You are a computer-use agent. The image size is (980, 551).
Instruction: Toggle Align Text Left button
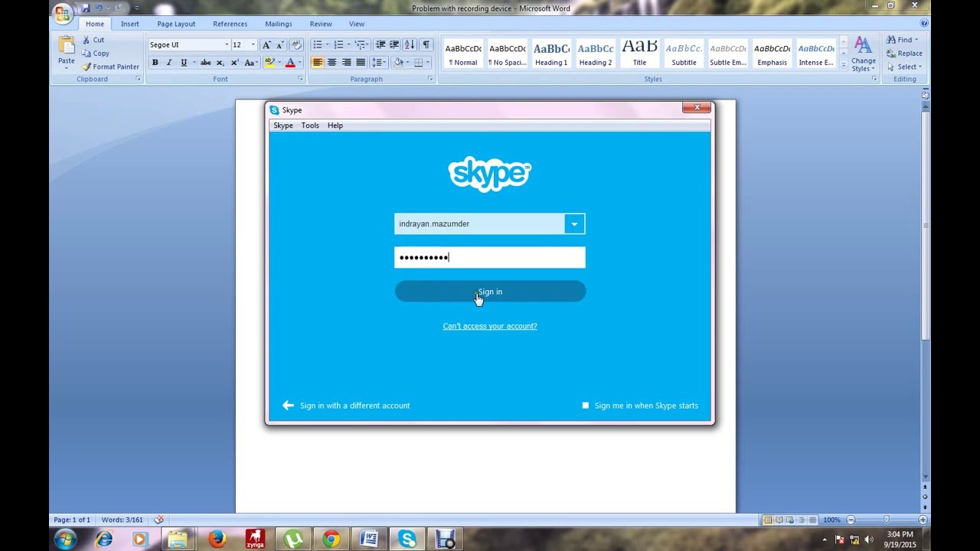tap(318, 63)
